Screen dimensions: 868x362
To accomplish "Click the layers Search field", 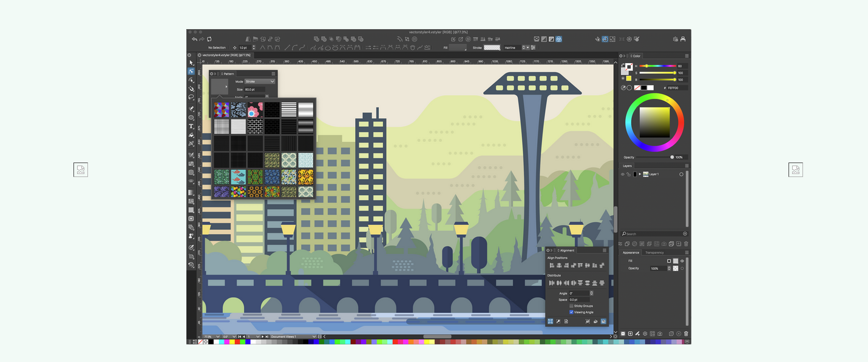I will [653, 233].
